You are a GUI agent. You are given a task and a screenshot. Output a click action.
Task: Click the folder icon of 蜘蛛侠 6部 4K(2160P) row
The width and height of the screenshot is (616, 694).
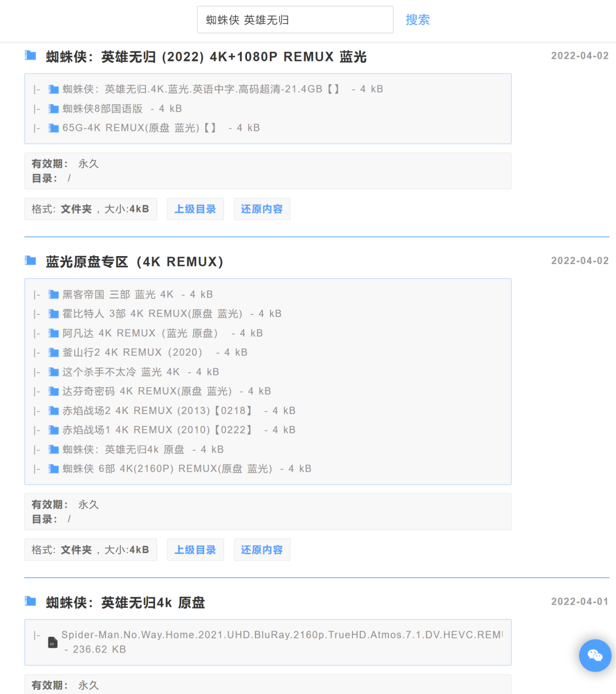(54, 469)
